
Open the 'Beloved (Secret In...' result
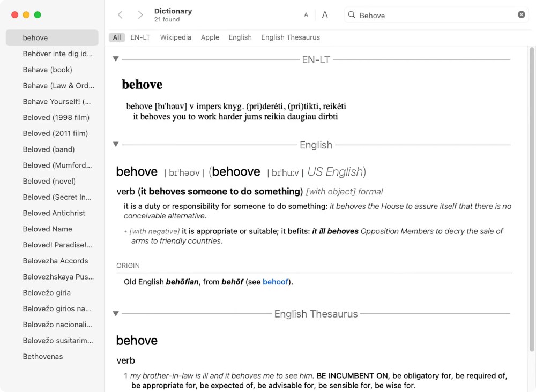pos(52,197)
